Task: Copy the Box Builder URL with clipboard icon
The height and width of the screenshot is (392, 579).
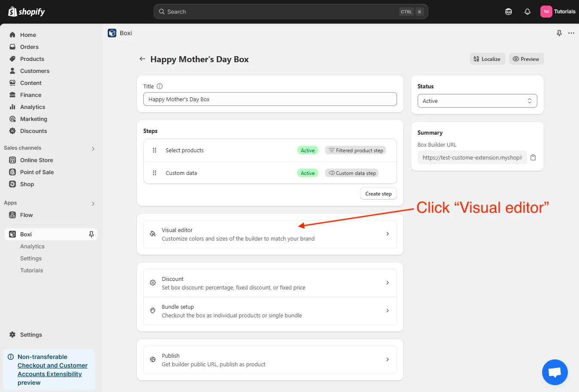Action: click(x=533, y=157)
